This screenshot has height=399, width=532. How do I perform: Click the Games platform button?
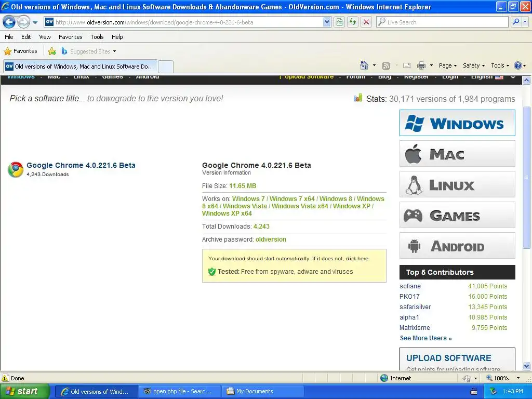457,215
